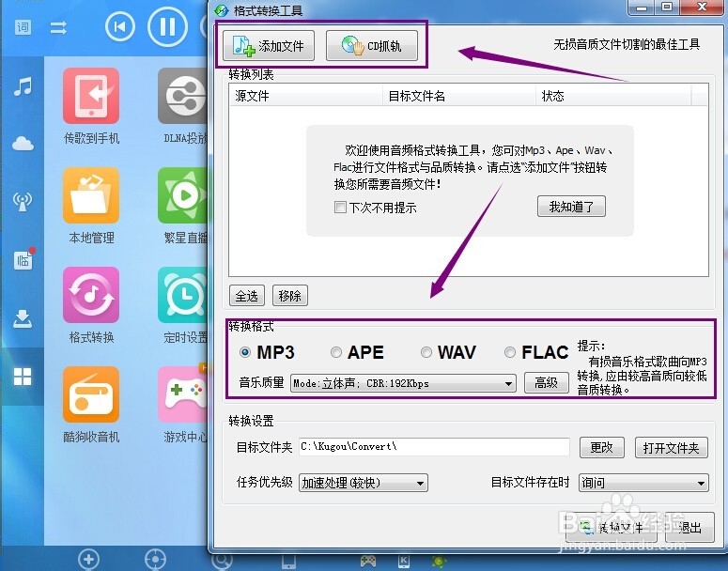
Task: Open the 任务优先级 priority dropdown
Action: pyautogui.click(x=364, y=483)
